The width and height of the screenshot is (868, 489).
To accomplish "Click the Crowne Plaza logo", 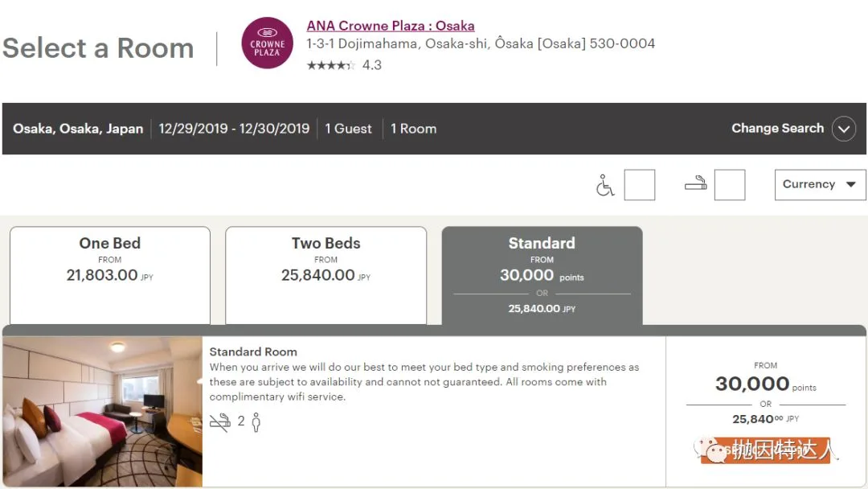I will click(x=268, y=43).
